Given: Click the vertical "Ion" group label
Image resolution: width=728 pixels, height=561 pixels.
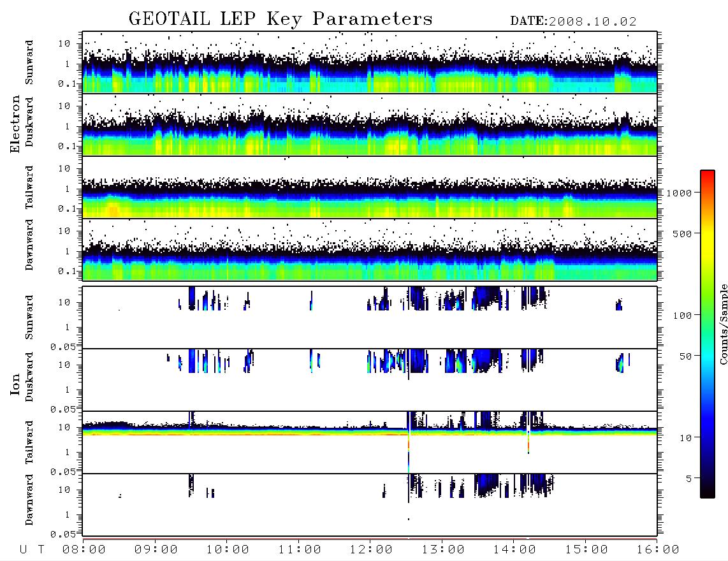Looking at the screenshot, I should (15, 384).
